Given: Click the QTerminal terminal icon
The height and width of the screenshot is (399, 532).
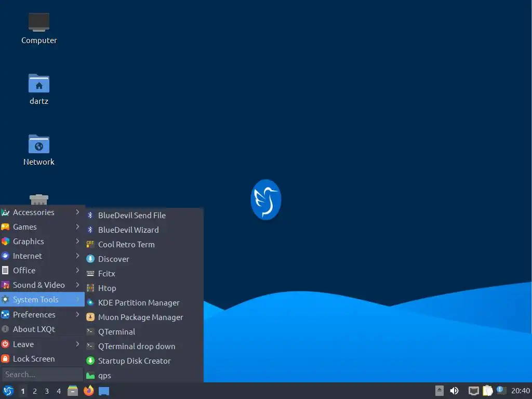Looking at the screenshot, I should coord(90,331).
